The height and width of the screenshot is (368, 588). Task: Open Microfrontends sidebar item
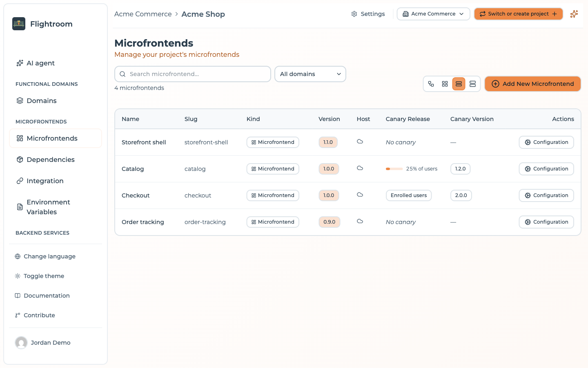click(x=56, y=138)
